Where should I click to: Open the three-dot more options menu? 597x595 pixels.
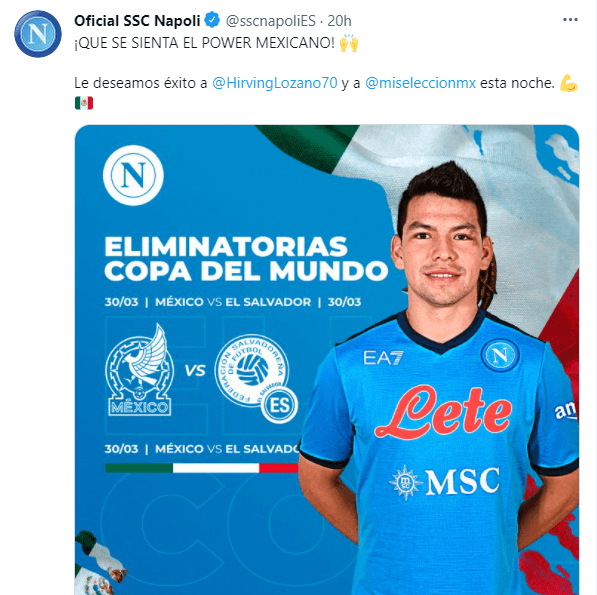click(x=570, y=19)
